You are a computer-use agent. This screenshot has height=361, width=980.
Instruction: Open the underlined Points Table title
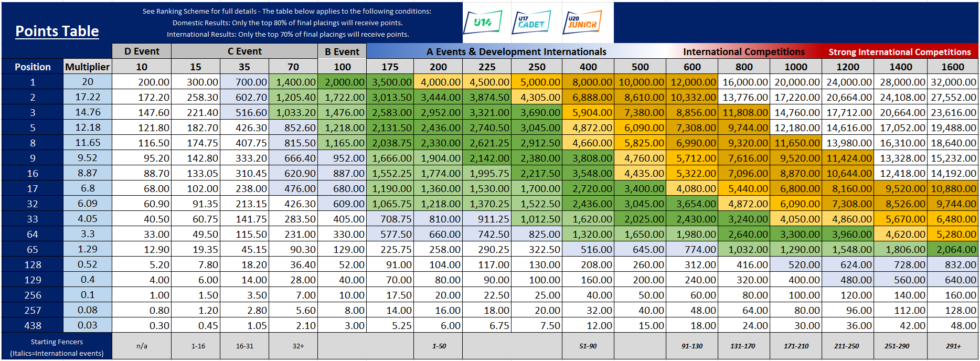(57, 31)
